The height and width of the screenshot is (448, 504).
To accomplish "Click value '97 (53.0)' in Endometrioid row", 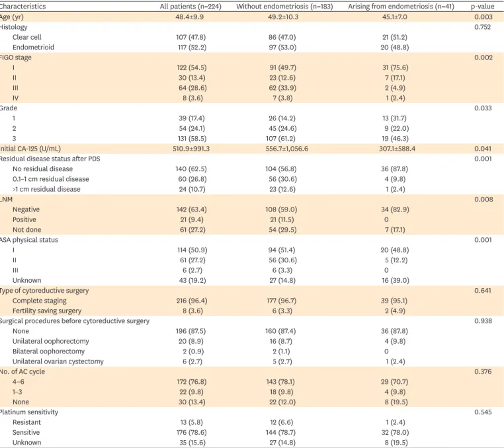I will (282, 47).
